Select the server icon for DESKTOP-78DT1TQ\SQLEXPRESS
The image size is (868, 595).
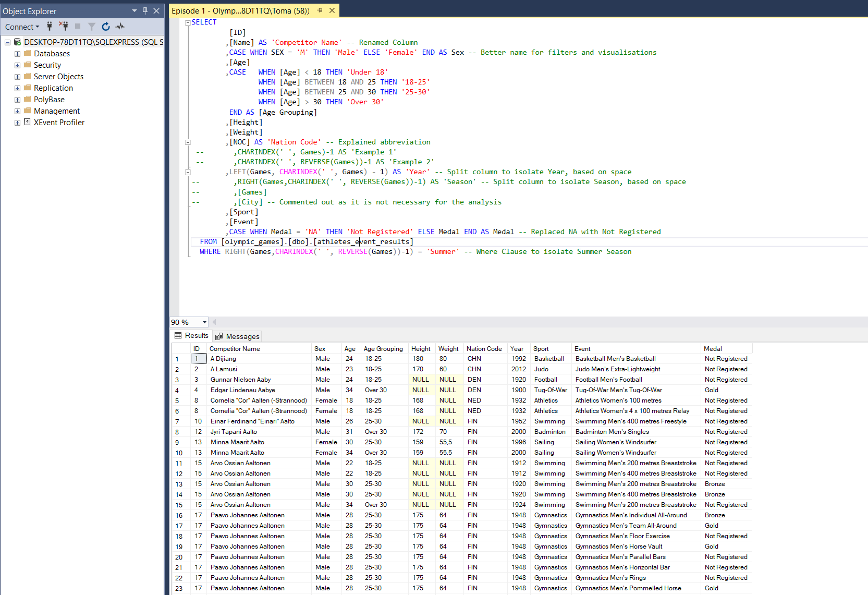17,42
